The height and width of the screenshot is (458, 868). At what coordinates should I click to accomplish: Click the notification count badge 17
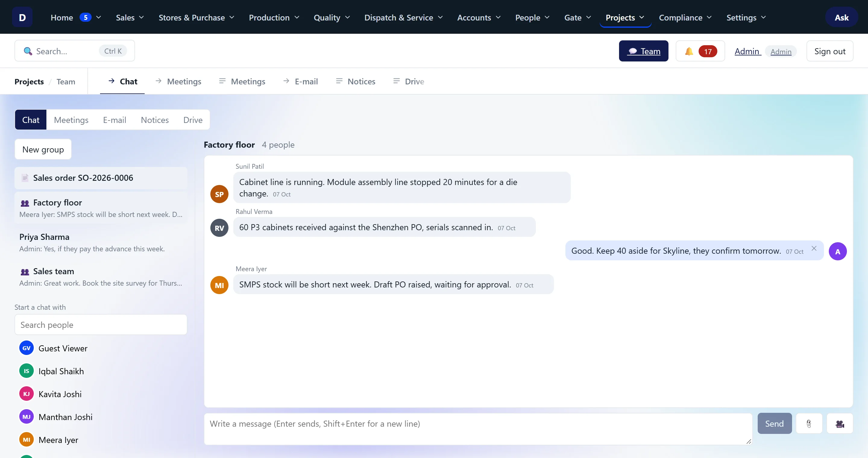(708, 51)
